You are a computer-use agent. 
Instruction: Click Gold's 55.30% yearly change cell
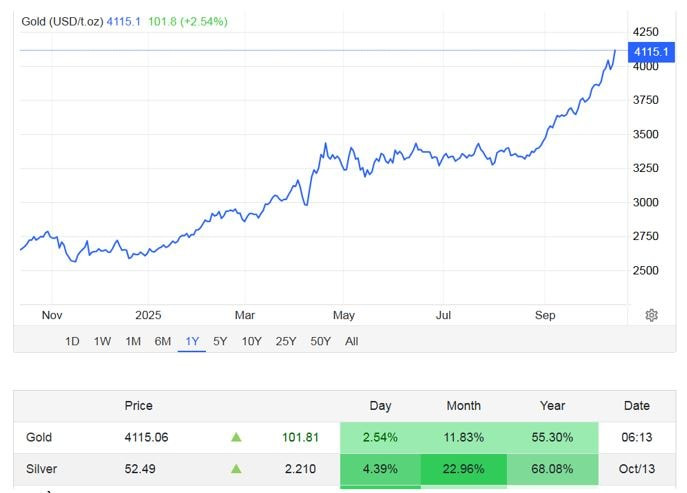(552, 437)
